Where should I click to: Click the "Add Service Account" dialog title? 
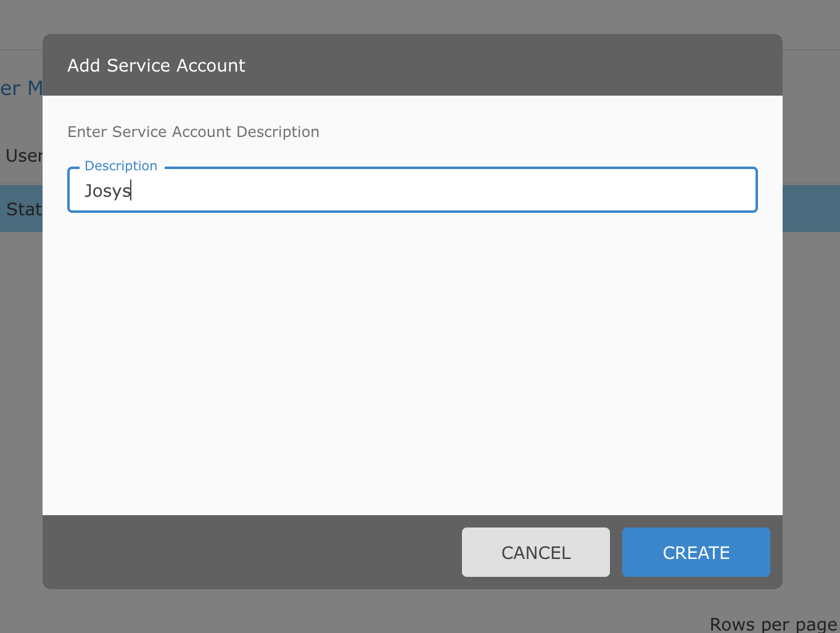[156, 65]
